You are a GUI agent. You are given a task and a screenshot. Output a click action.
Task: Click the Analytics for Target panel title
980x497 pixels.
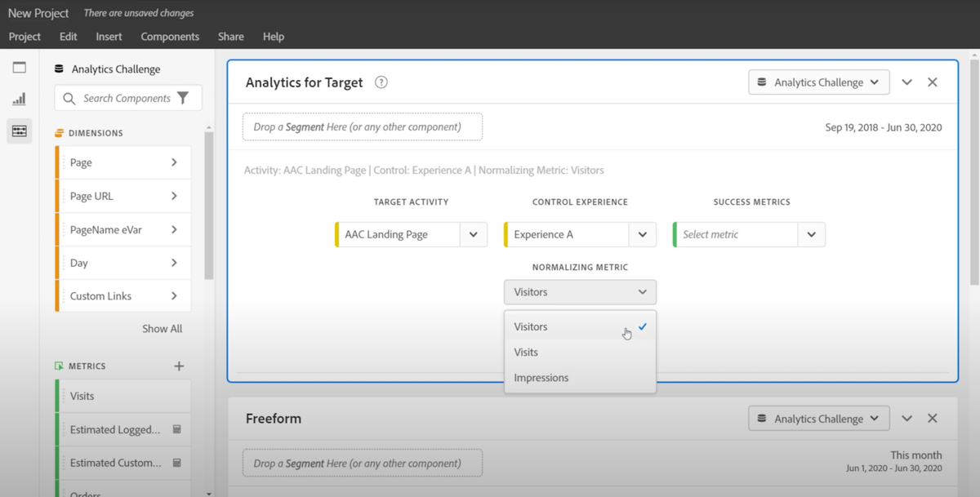click(305, 82)
